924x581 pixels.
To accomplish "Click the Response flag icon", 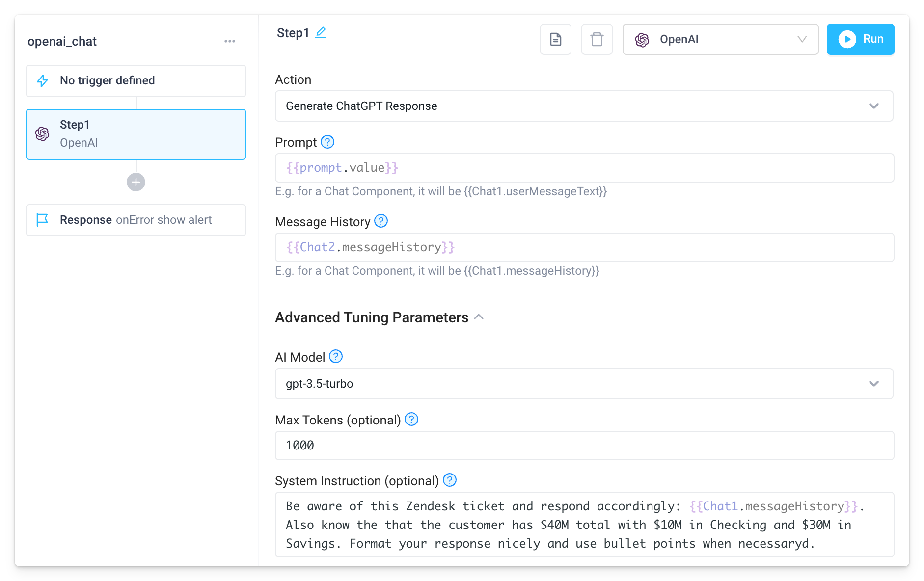I will click(43, 220).
